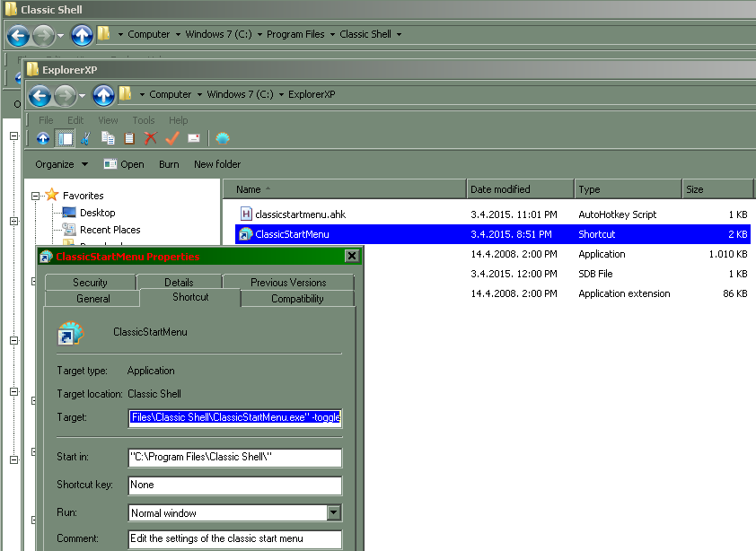This screenshot has width=756, height=551.
Task: Click the blue Up arrow in Classic Shell window
Action: click(x=82, y=35)
